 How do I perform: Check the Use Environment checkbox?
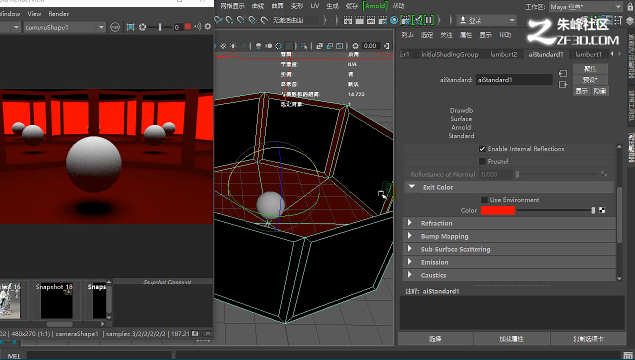point(484,200)
